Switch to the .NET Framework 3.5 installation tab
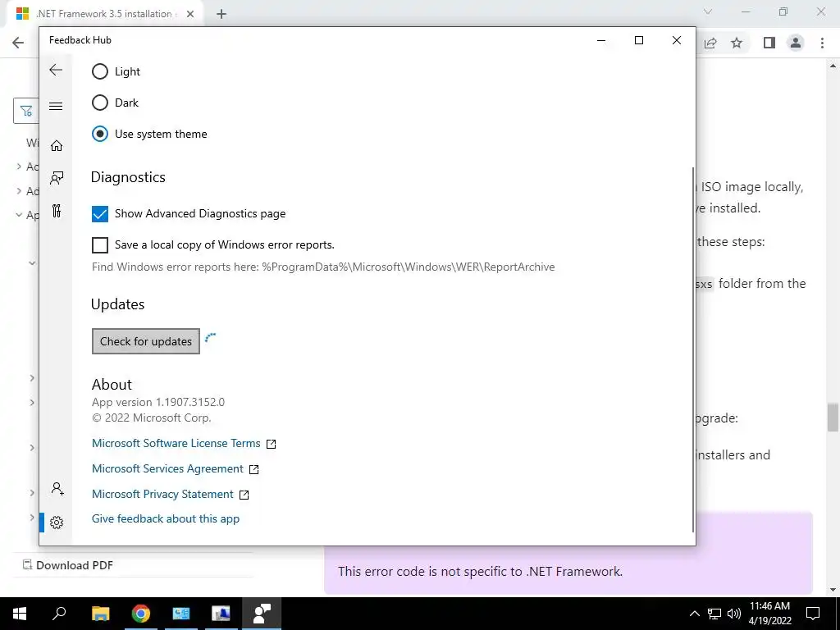The image size is (840, 630). point(103,14)
